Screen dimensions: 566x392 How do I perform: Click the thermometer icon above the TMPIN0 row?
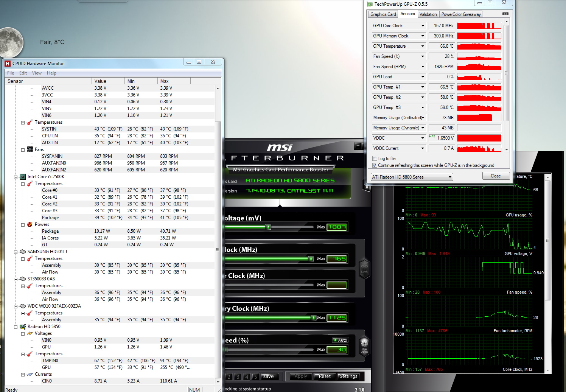pos(30,354)
